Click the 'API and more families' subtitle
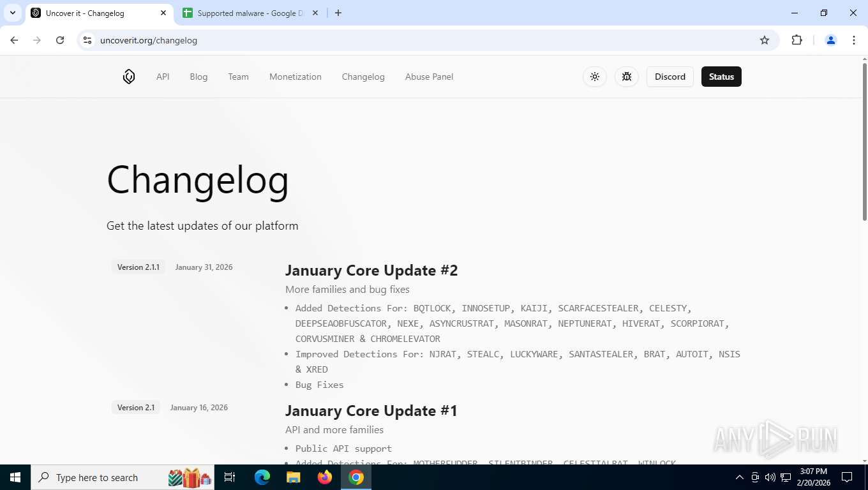868x490 pixels. pyautogui.click(x=334, y=430)
